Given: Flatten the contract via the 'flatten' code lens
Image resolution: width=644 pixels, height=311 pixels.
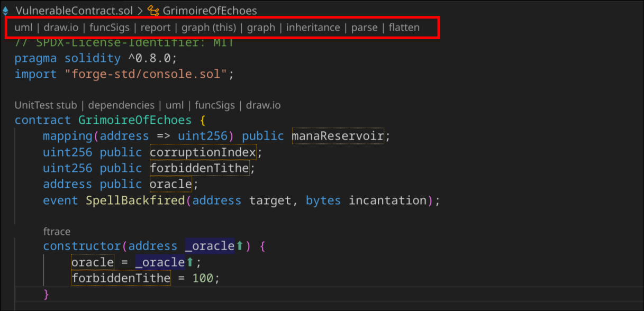Looking at the screenshot, I should [x=404, y=28].
